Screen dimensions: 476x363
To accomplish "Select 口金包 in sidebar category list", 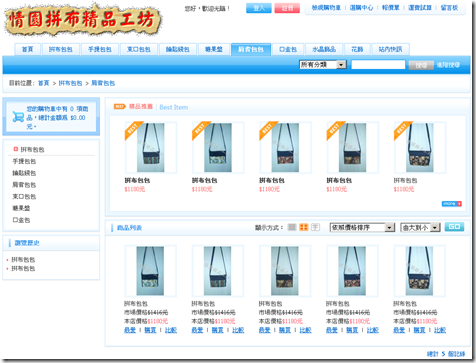I will [21, 220].
